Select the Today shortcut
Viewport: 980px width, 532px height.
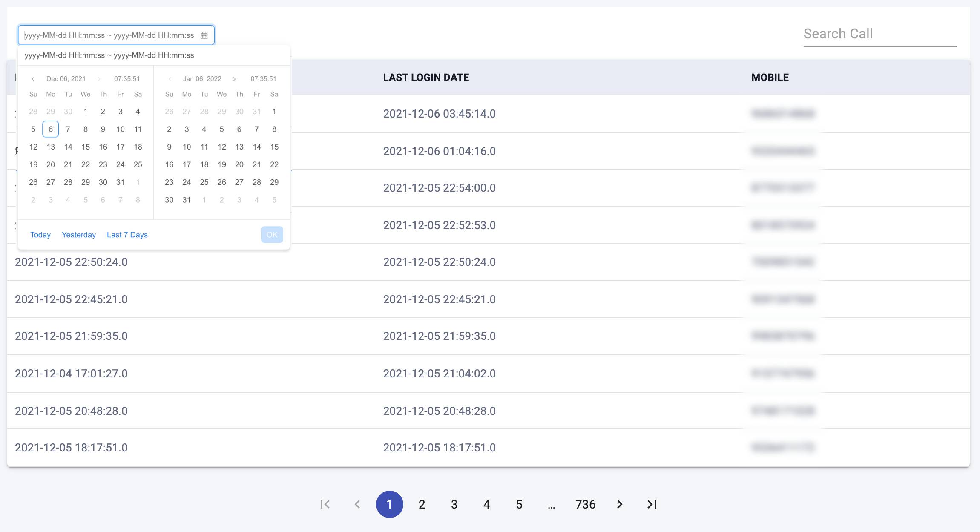40,235
